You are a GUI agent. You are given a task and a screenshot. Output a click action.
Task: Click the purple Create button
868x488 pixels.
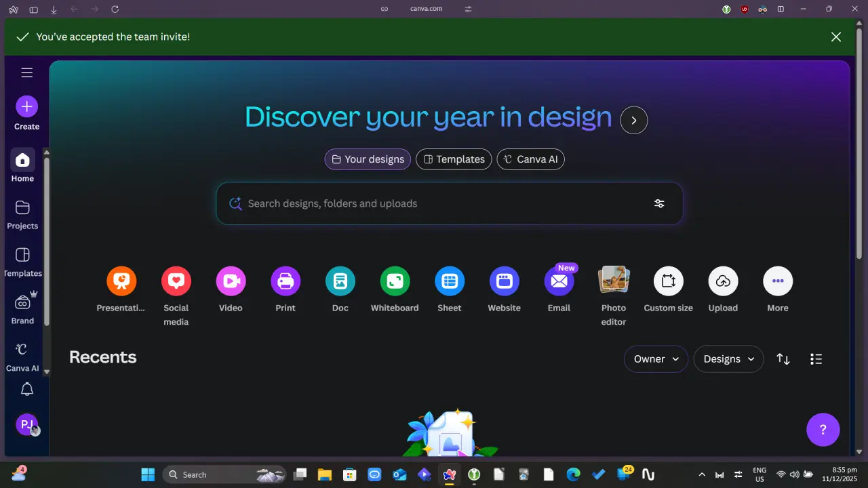27,106
